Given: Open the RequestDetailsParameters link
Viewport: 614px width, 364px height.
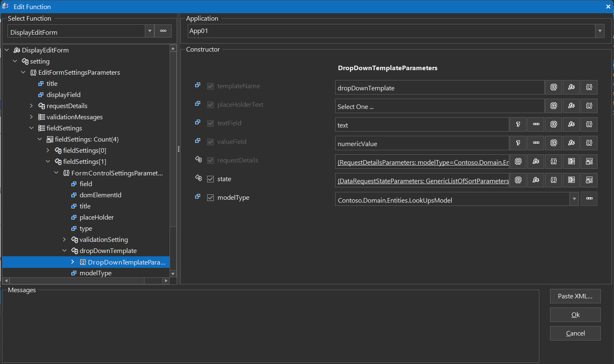Looking at the screenshot, I should click(x=423, y=162).
